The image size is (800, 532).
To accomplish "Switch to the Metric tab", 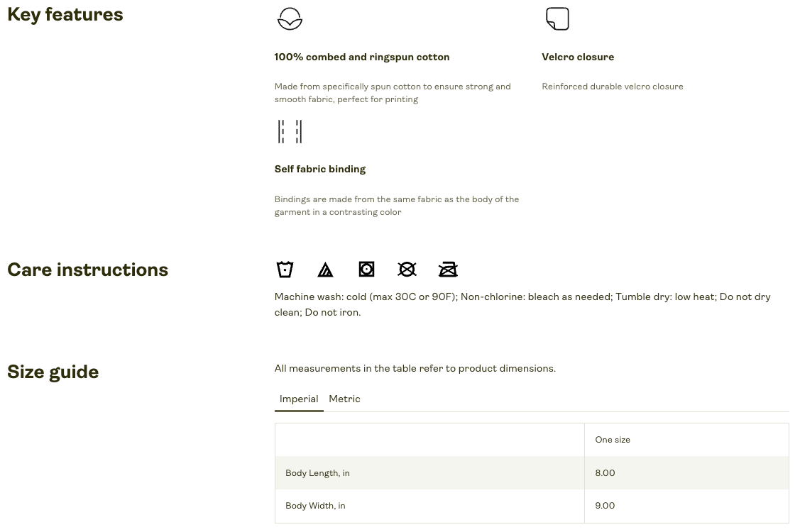I will click(344, 399).
